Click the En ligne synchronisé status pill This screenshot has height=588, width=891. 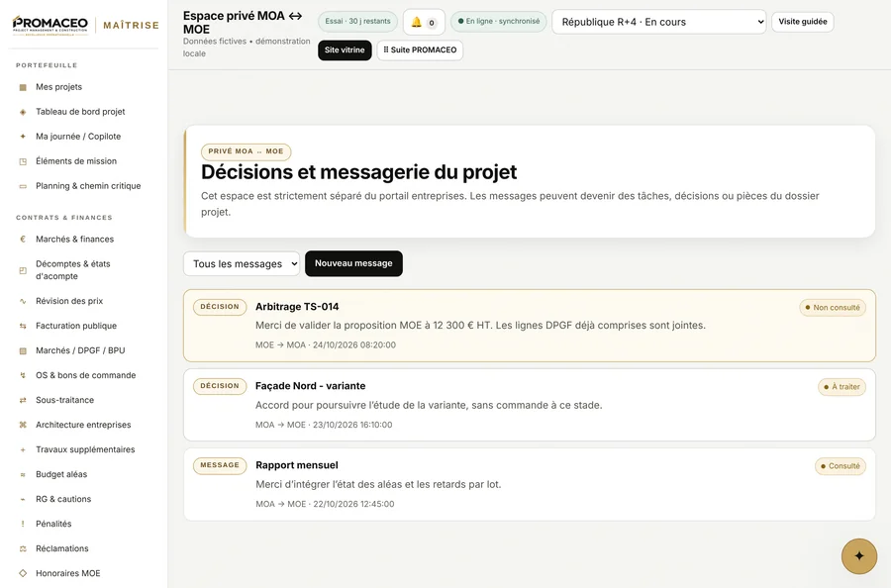[x=498, y=22]
